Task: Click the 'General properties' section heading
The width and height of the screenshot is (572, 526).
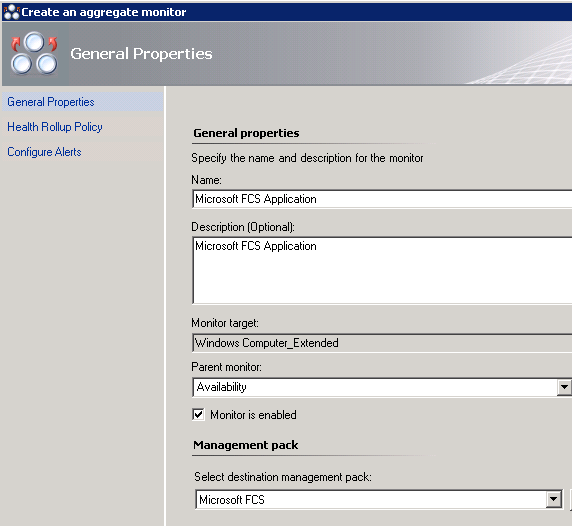Action: [x=246, y=133]
